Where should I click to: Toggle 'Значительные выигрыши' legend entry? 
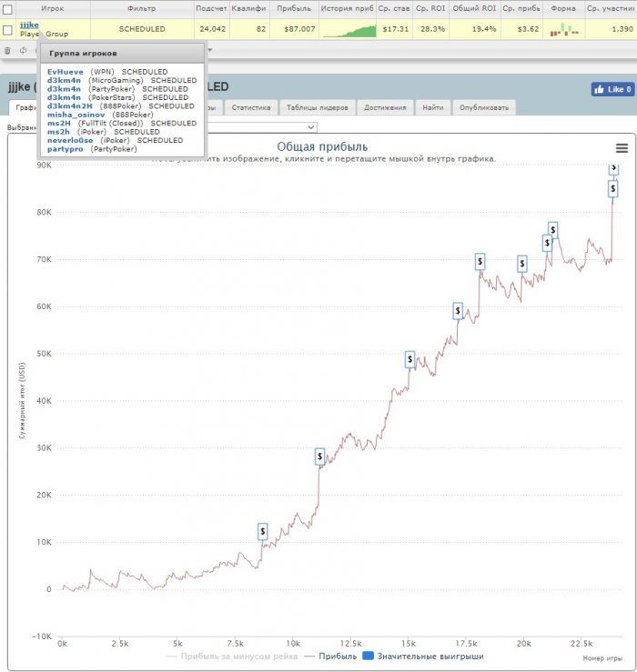(423, 657)
